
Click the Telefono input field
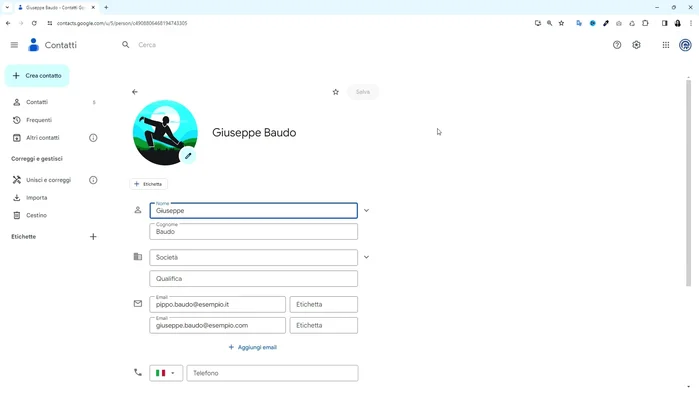click(272, 373)
